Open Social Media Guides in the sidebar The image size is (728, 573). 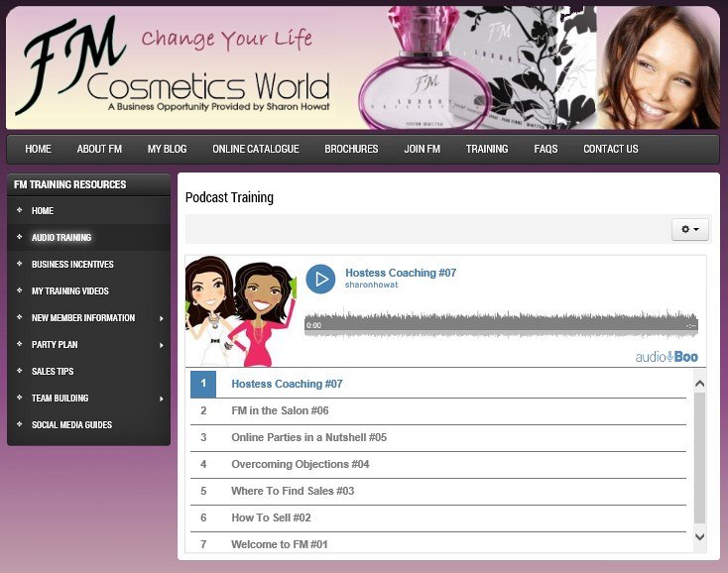tap(71, 425)
